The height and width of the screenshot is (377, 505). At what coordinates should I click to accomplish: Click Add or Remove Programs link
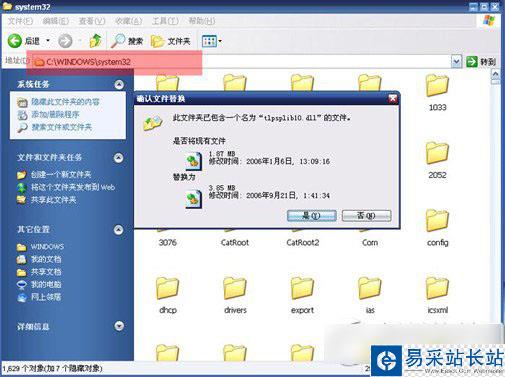48,115
